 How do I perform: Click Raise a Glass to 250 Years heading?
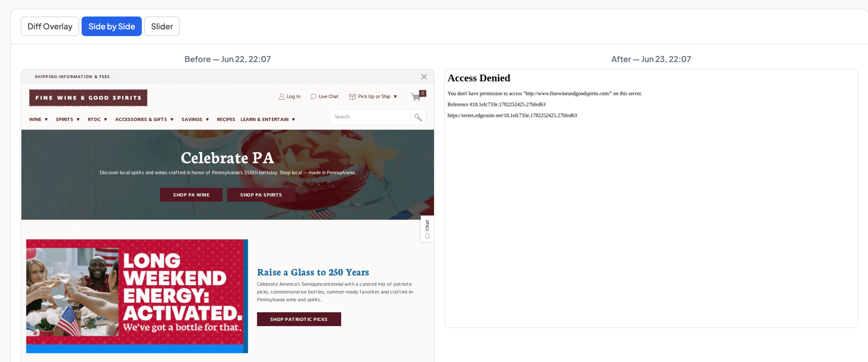(x=313, y=272)
